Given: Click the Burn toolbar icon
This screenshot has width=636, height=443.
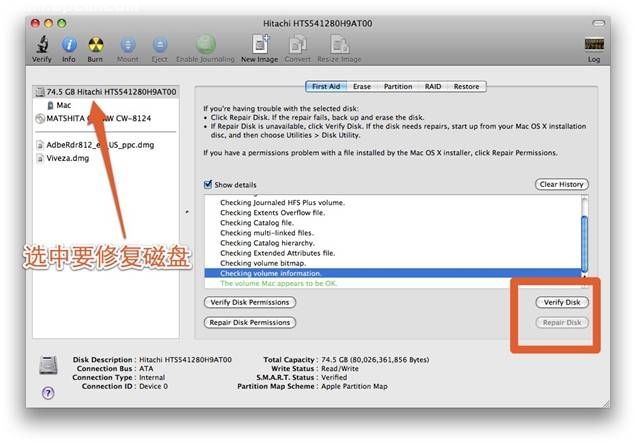Looking at the screenshot, I should click(x=96, y=44).
